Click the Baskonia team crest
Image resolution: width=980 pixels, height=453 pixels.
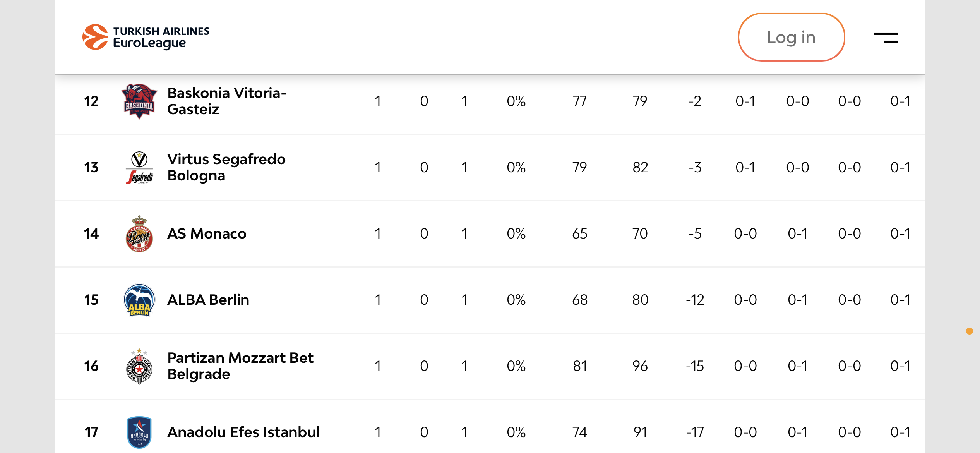[139, 101]
